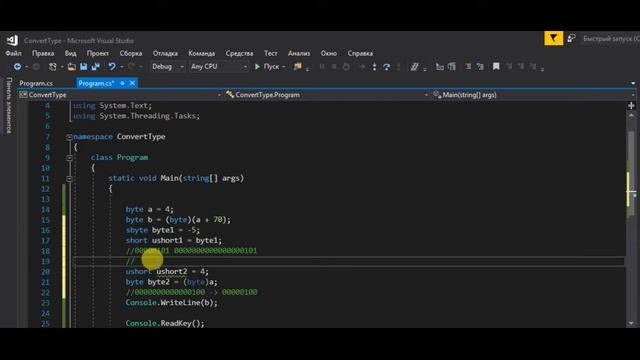640x360 pixels.
Task: Close the active Program.cs* tab
Action: point(132,83)
